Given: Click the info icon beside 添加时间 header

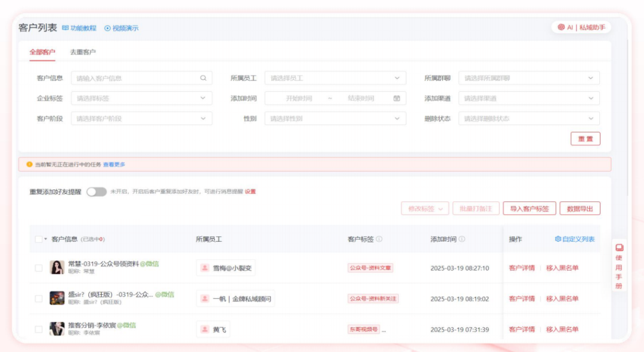Looking at the screenshot, I should [x=462, y=239].
